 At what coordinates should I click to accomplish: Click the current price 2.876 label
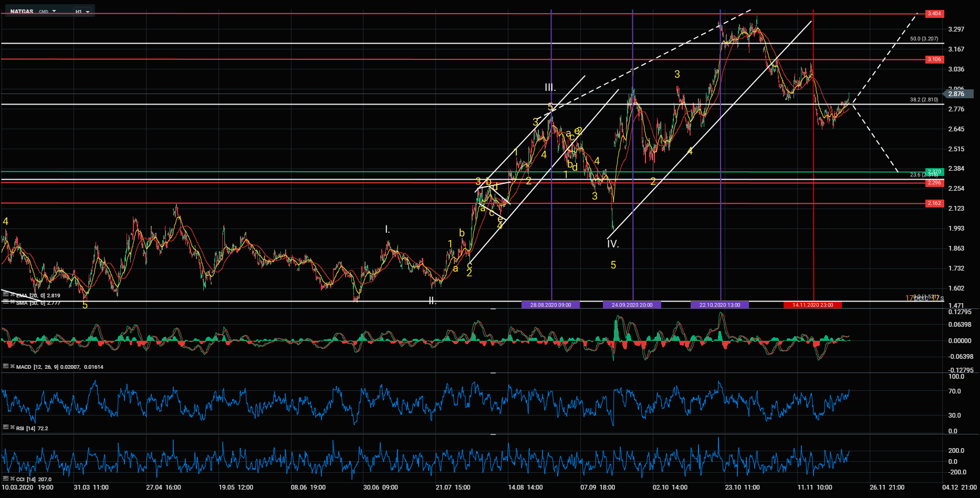958,94
